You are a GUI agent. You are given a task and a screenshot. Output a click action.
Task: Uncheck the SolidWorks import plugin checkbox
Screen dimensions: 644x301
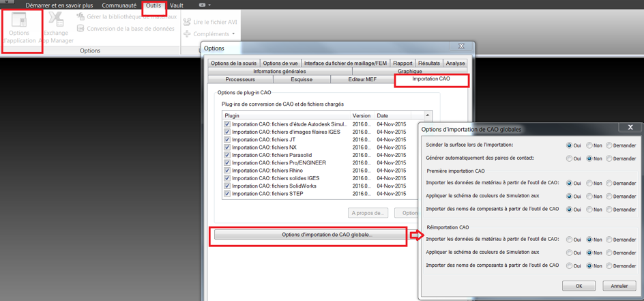(x=227, y=186)
